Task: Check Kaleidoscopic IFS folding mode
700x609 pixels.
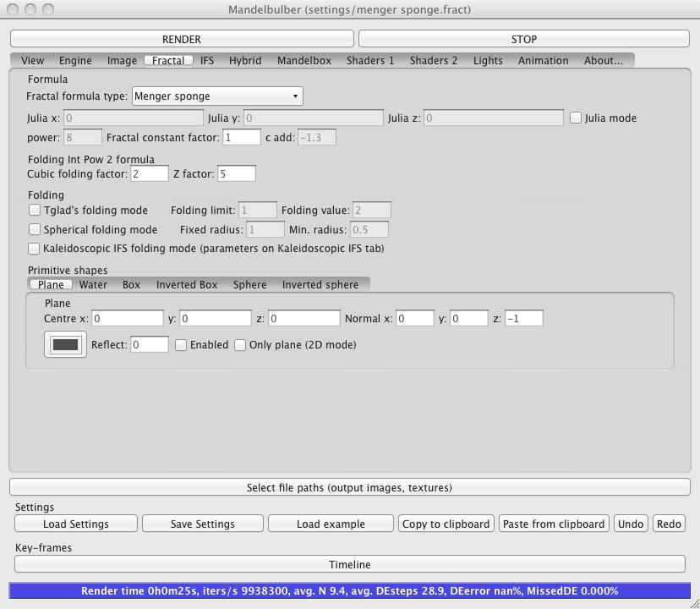Action: coord(35,249)
